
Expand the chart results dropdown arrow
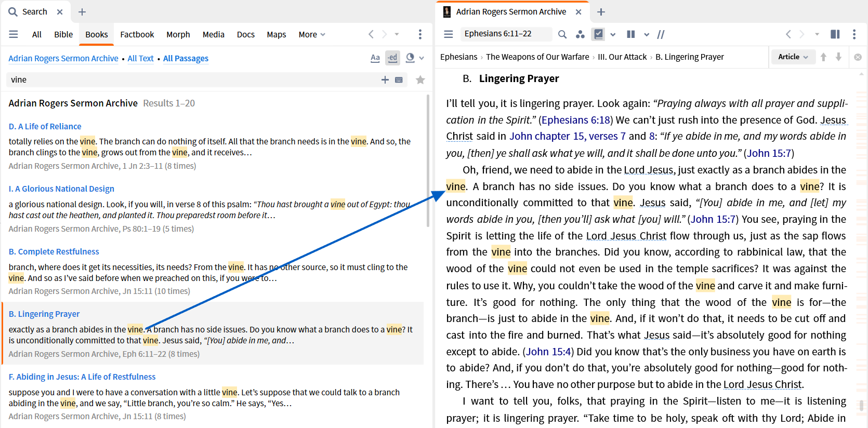[422, 58]
